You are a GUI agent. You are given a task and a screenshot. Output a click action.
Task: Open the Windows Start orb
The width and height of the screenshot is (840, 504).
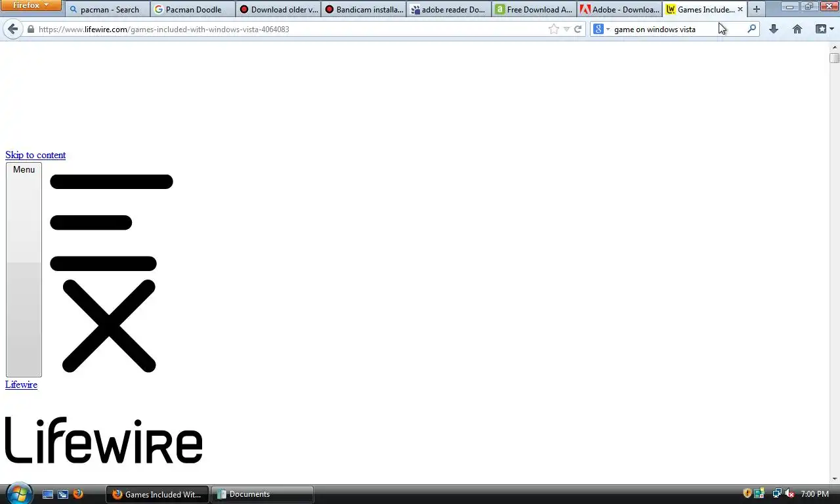click(x=18, y=493)
